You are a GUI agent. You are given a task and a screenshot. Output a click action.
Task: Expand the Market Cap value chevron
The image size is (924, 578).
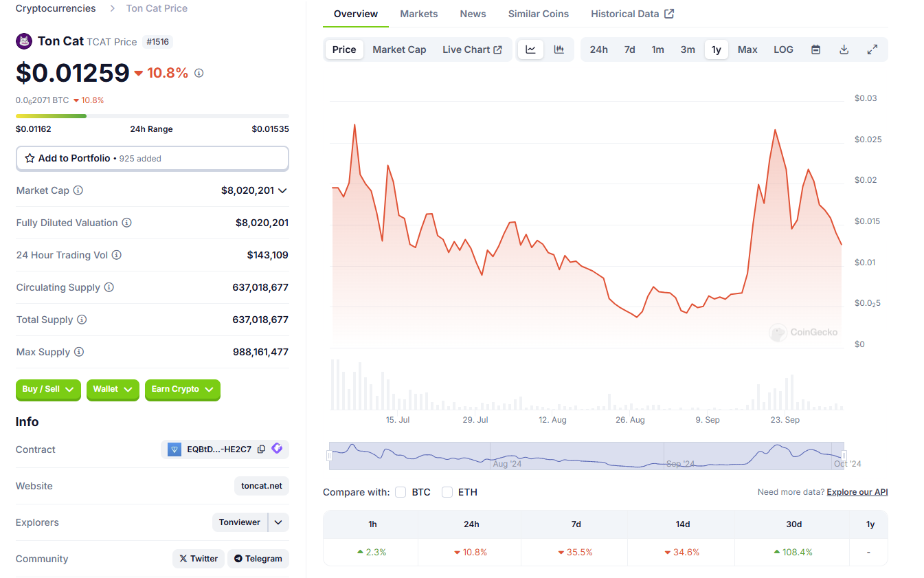[282, 190]
